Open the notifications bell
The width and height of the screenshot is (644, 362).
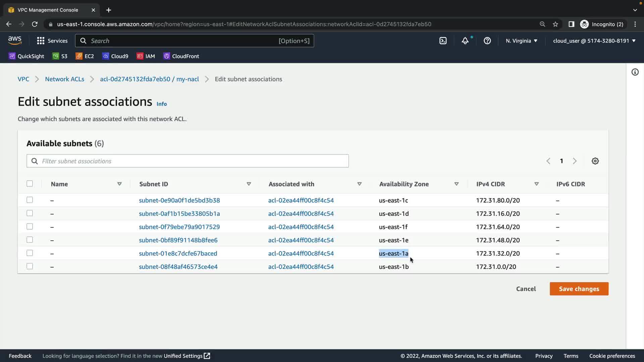click(465, 41)
